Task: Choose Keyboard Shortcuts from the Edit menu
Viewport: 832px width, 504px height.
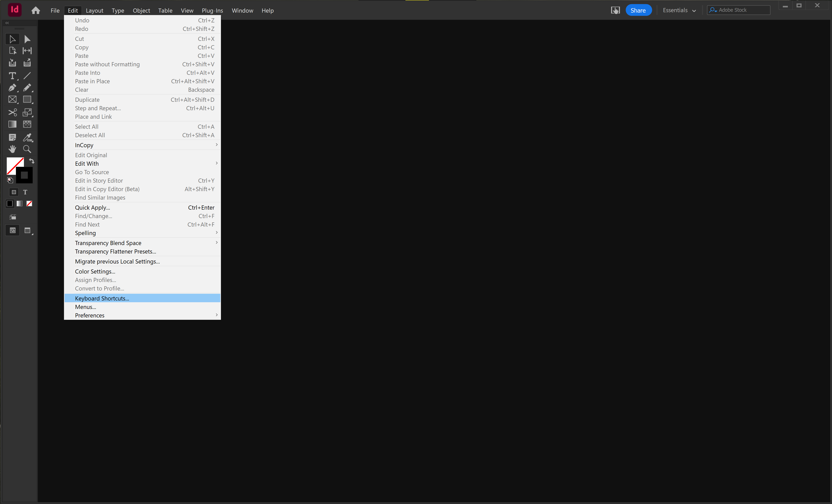Action: [102, 298]
